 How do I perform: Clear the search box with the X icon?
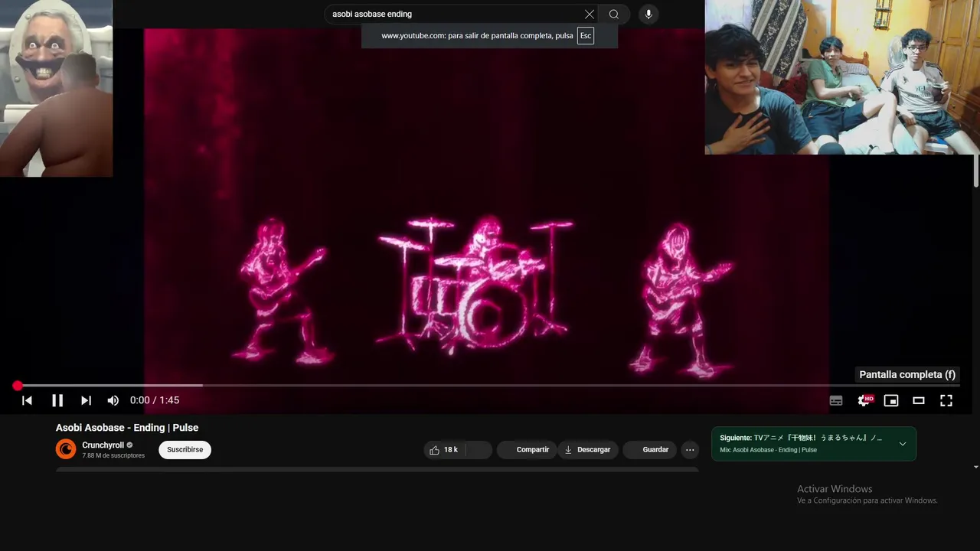(x=589, y=14)
